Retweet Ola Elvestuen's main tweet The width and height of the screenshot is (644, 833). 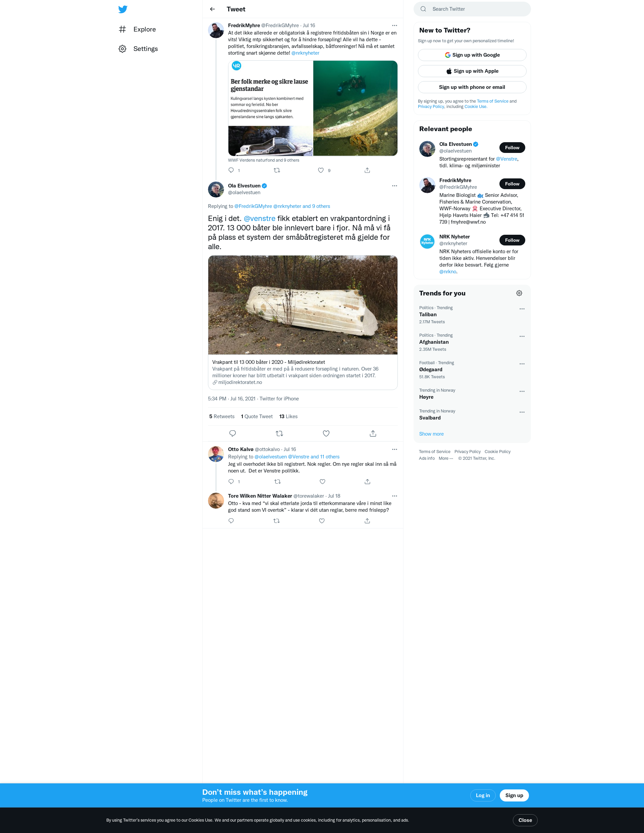click(279, 433)
